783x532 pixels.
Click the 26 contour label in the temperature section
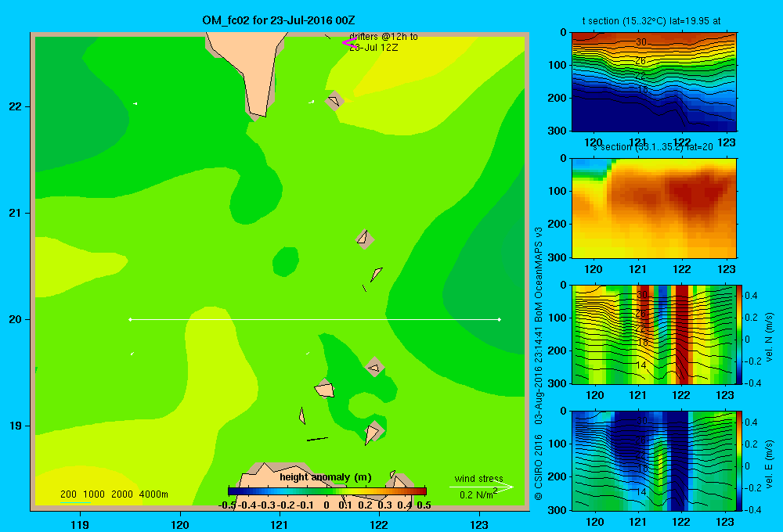click(x=640, y=61)
